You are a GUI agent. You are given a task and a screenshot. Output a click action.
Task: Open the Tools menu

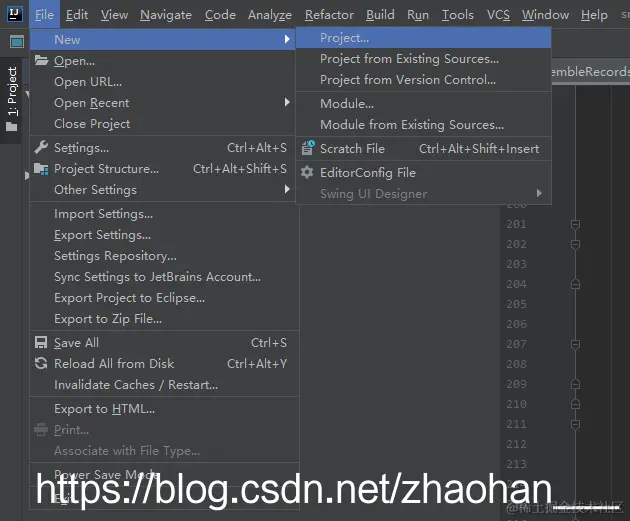coord(458,14)
